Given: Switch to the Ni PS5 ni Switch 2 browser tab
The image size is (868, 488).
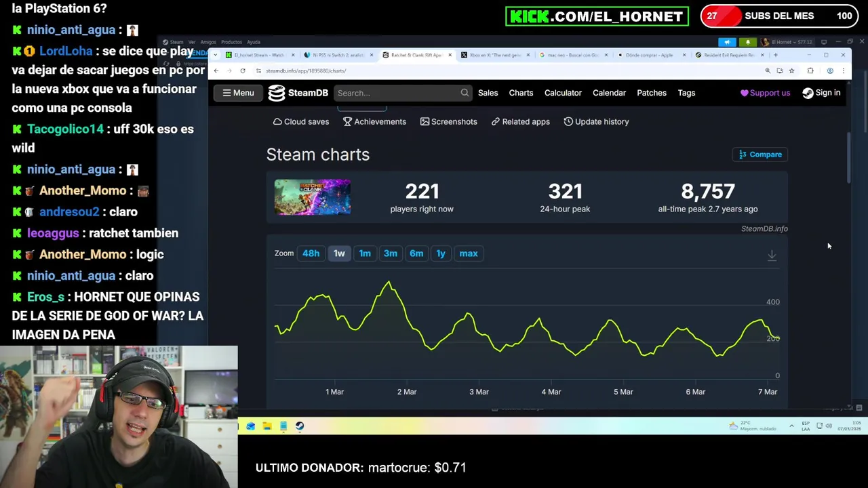Looking at the screenshot, I should coord(339,55).
